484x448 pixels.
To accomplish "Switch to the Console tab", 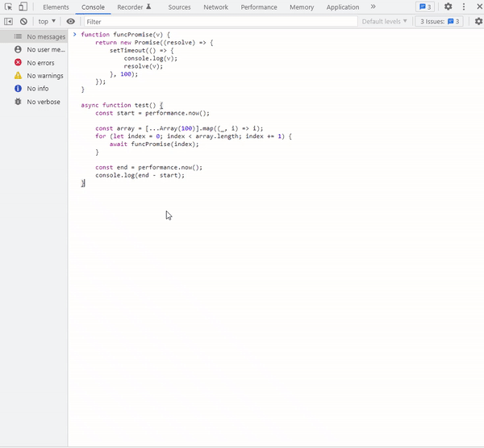I will tap(93, 7).
